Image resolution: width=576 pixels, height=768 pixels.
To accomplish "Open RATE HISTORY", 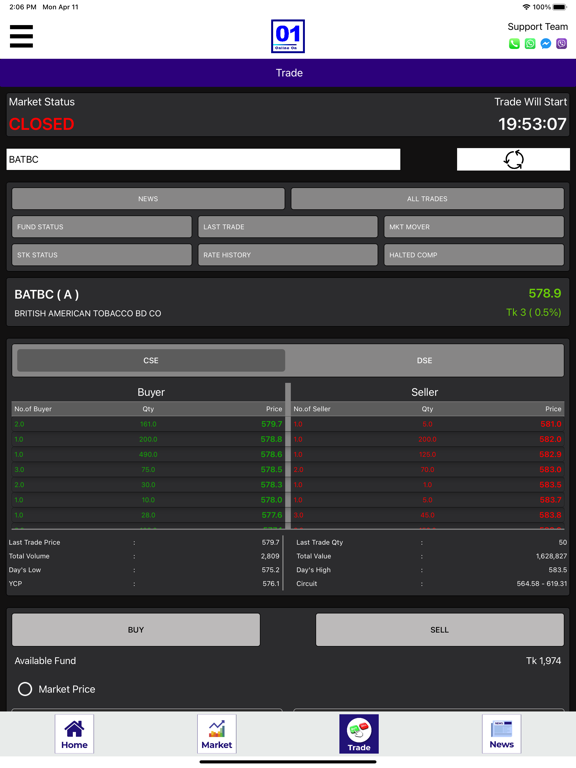I will [288, 255].
